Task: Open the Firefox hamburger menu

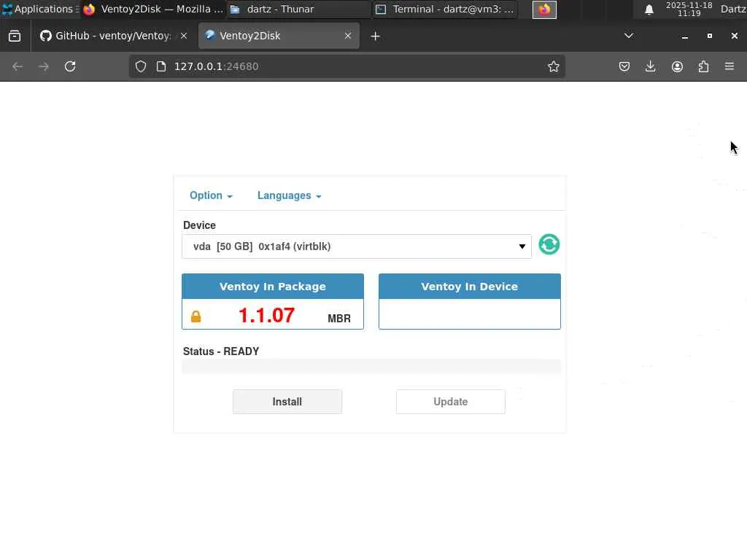Action: [729, 66]
